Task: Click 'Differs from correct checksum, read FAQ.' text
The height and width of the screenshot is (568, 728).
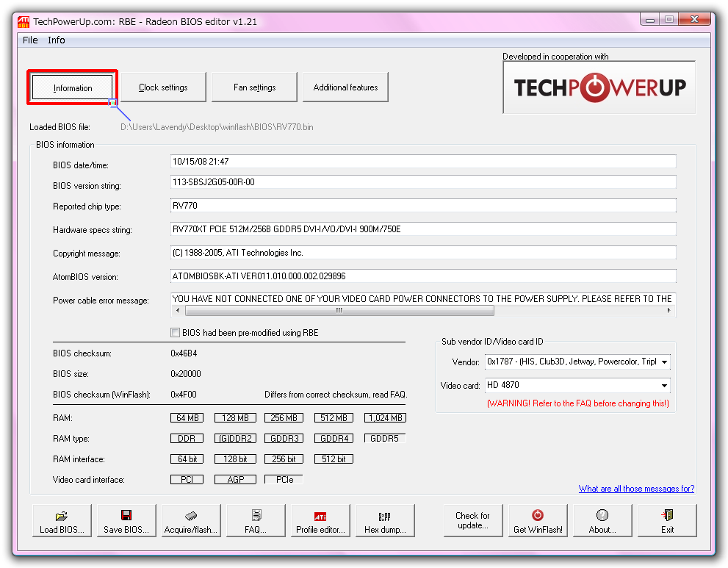Action: pos(336,395)
